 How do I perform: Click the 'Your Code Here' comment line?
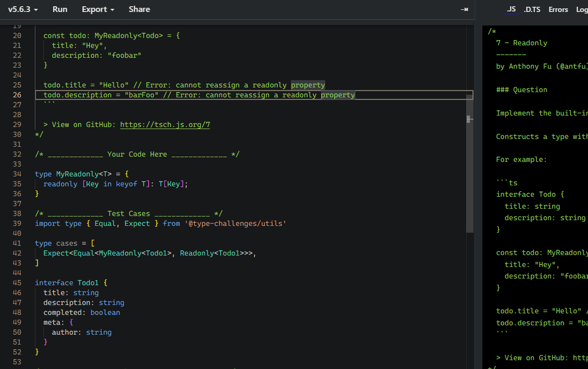[x=137, y=154]
